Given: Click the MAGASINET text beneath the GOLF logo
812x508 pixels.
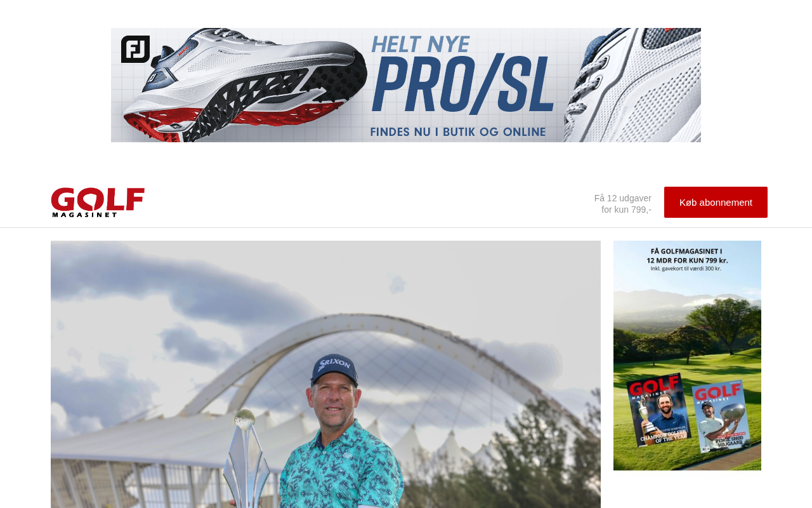Looking at the screenshot, I should [x=84, y=215].
